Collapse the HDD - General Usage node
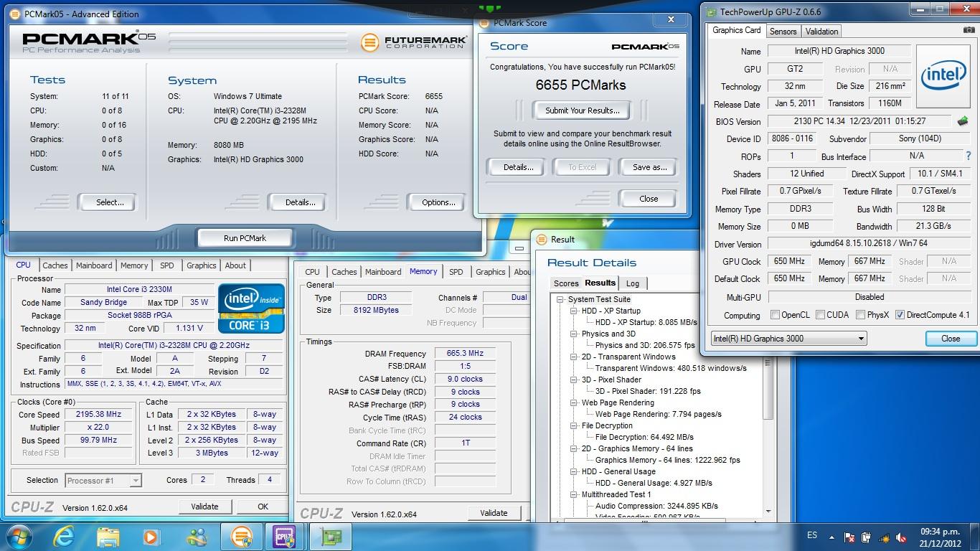 coord(574,472)
